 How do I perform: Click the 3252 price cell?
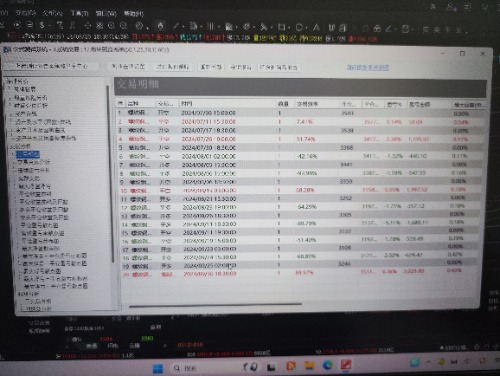coord(345,198)
